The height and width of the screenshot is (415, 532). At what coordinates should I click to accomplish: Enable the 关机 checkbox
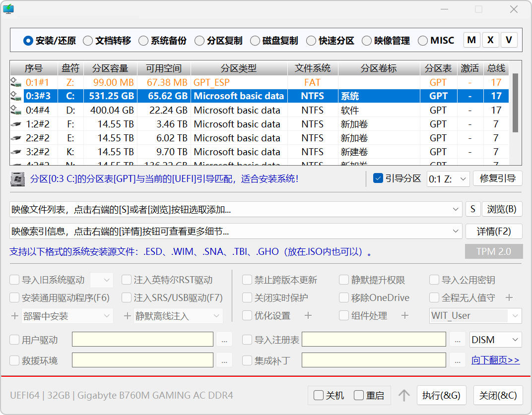[x=319, y=395]
